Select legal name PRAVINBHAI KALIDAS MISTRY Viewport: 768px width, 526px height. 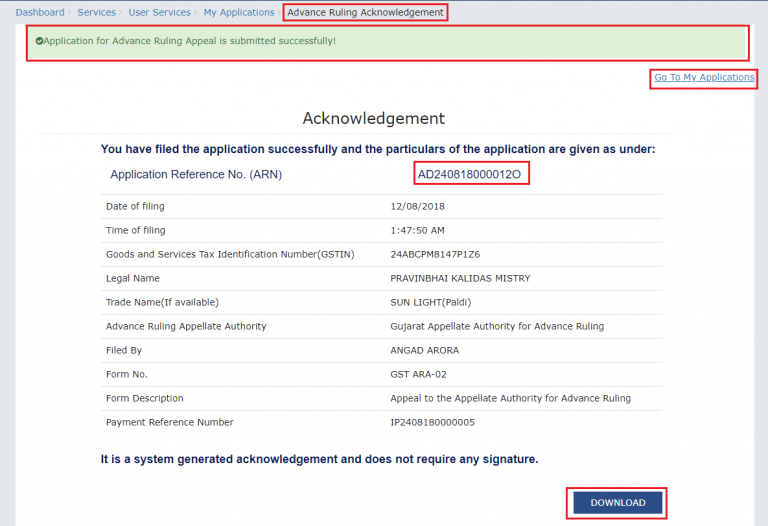pyautogui.click(x=460, y=278)
